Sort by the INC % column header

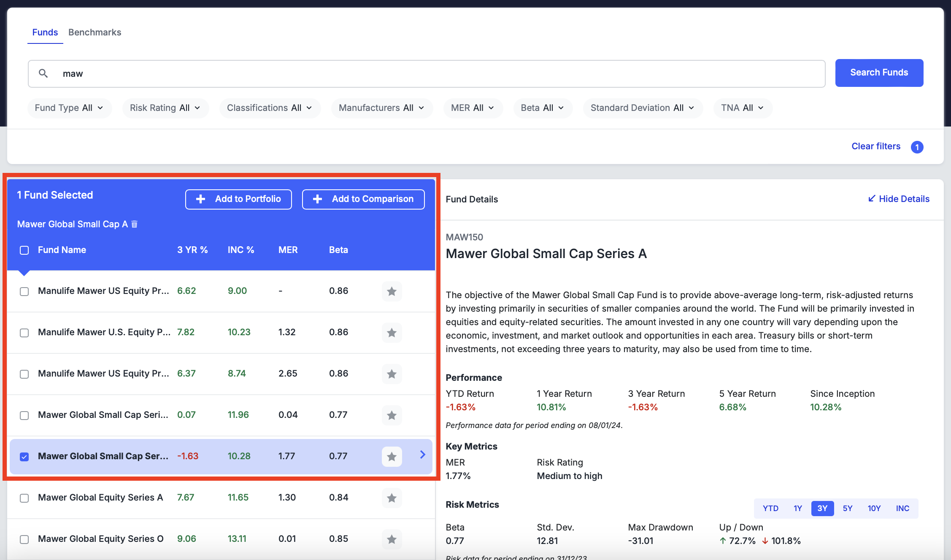pos(241,250)
